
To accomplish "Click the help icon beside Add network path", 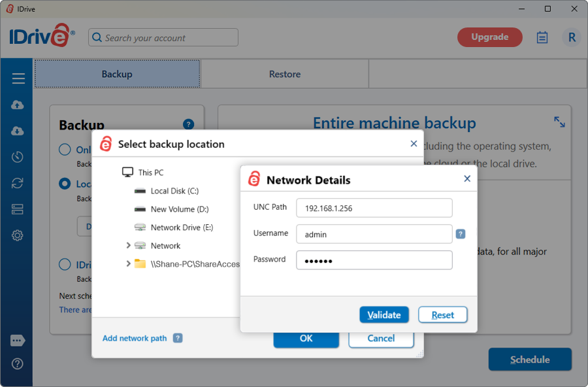I will coord(178,338).
